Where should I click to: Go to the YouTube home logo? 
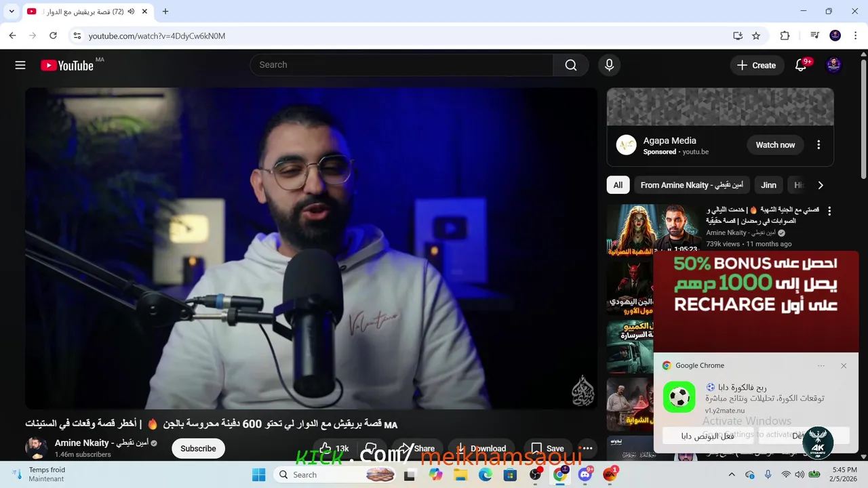pos(67,65)
